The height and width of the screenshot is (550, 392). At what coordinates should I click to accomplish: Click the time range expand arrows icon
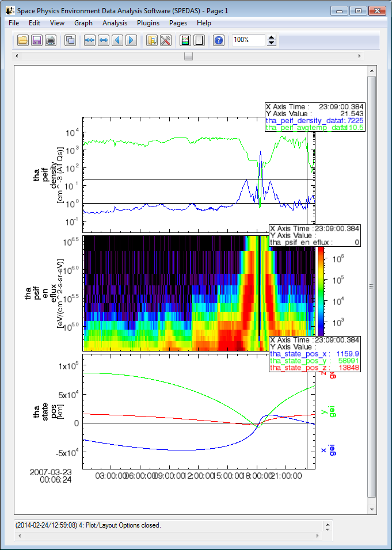point(104,40)
